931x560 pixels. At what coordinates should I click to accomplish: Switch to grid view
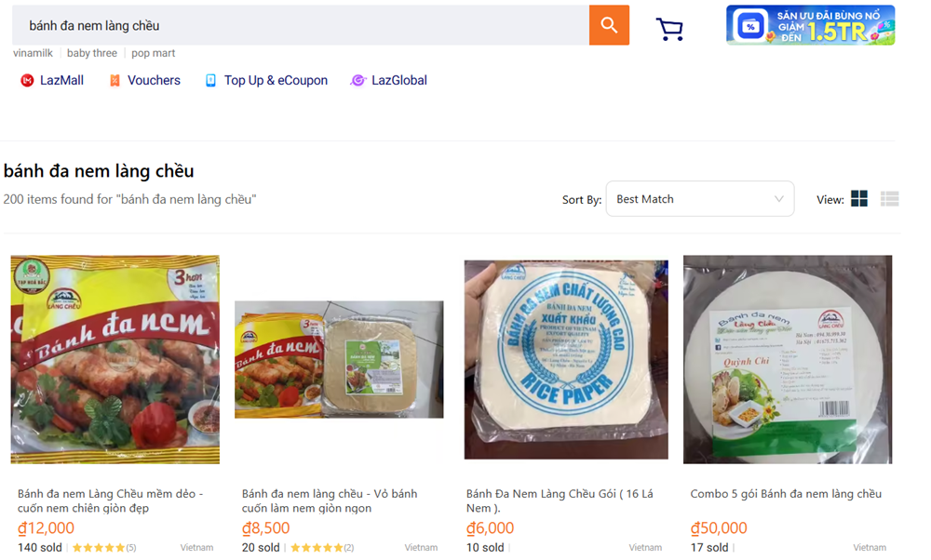tap(859, 199)
